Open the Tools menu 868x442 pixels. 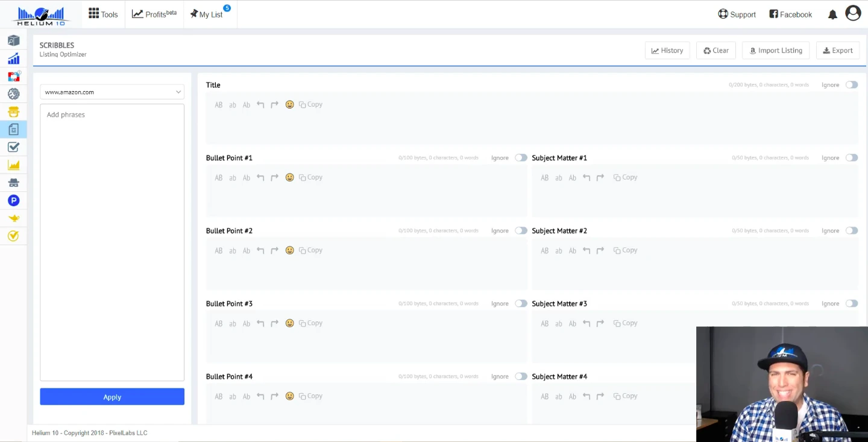click(x=103, y=14)
